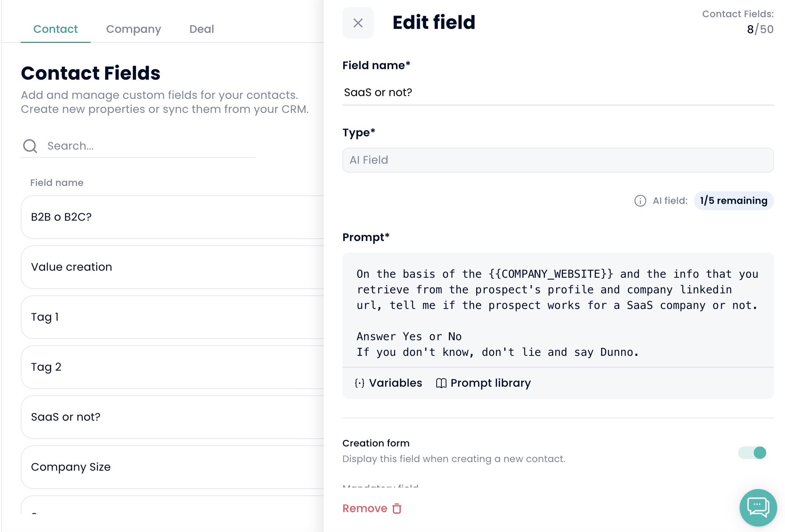Click the Remove link

(x=365, y=509)
